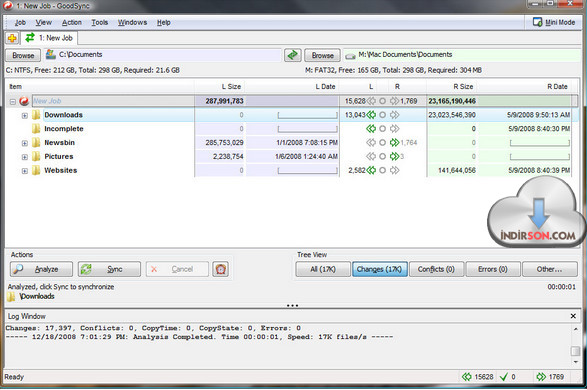Set Newsbin row to copy left-to-right
Viewport: 587px width, 390px height.
tap(395, 143)
